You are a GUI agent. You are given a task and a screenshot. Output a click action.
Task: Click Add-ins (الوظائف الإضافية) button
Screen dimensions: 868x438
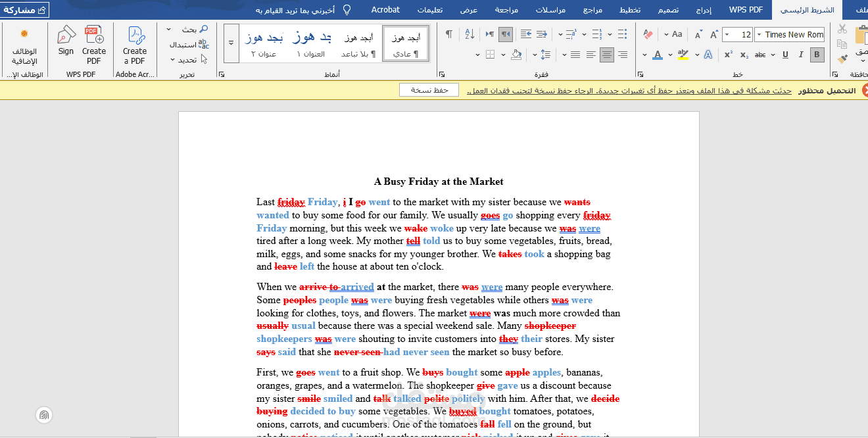(24, 46)
